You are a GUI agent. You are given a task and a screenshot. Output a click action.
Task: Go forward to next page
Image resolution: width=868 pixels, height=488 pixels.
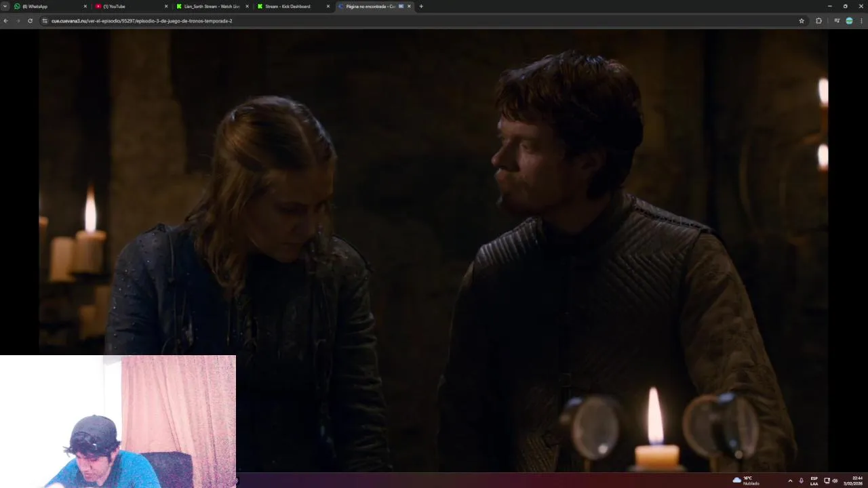coord(18,21)
